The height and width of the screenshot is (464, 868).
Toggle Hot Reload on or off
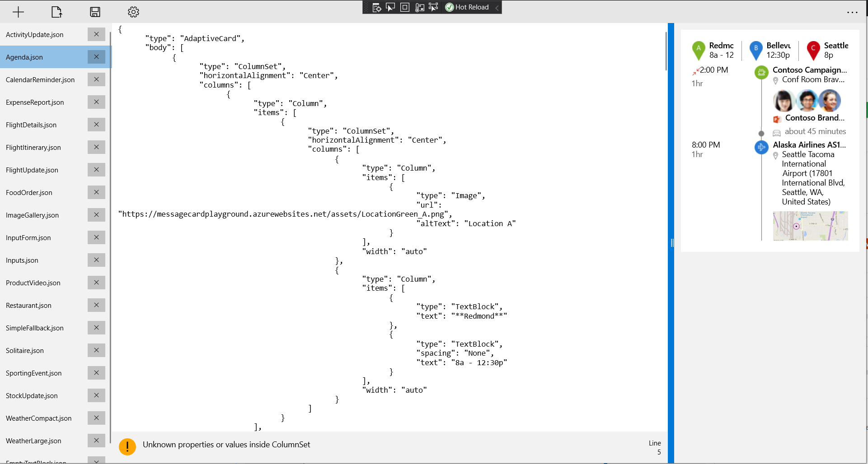(466, 7)
